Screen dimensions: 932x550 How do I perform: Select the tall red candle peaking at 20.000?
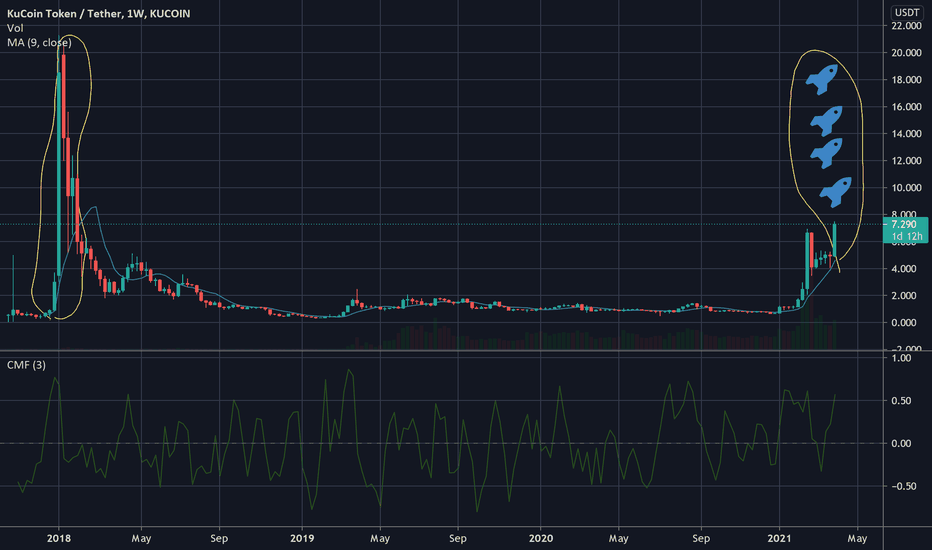(64, 95)
